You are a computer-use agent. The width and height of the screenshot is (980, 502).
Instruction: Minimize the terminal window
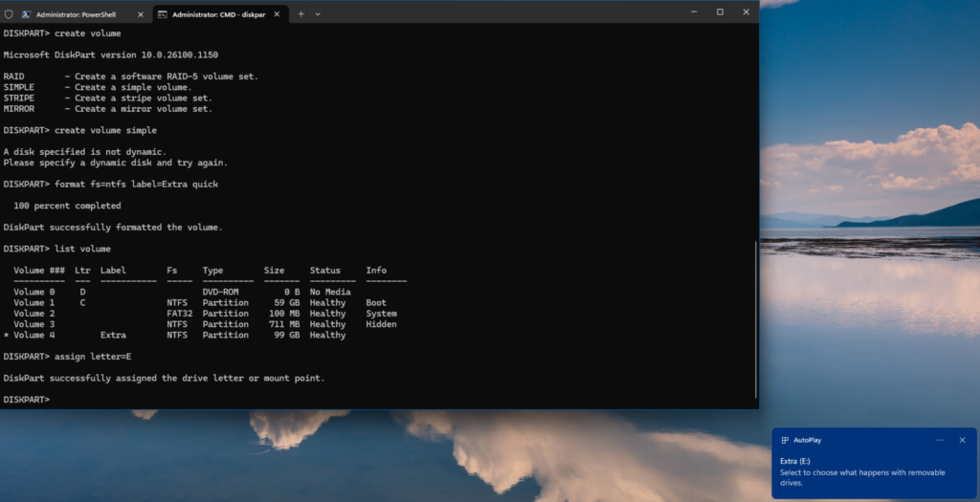tap(694, 11)
